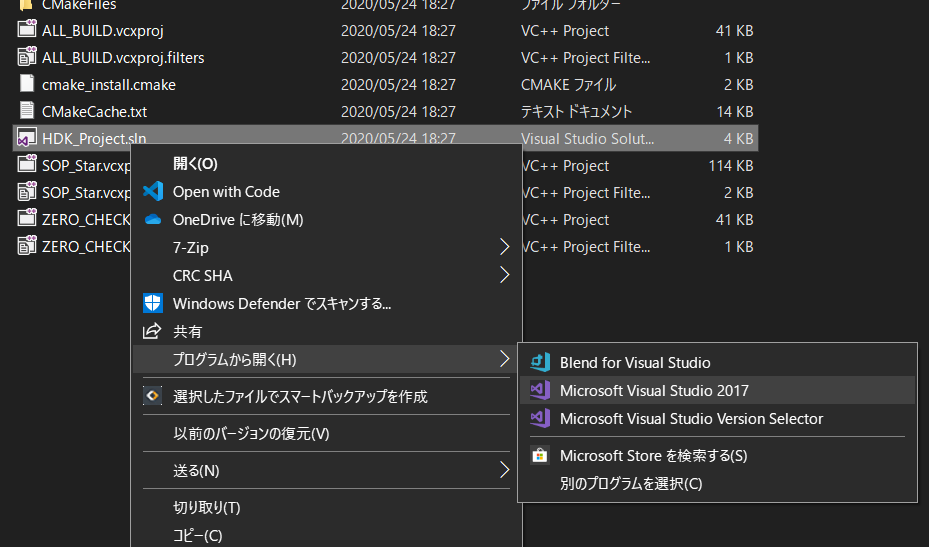Click the ALL_BUILD.vcxproj.filters file icon

26,57
